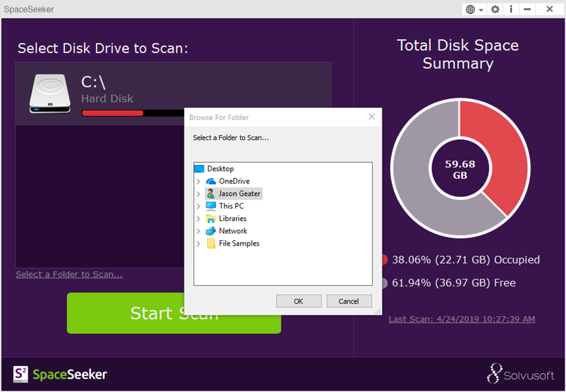Click the C:\ hard disk drive icon

click(50, 94)
